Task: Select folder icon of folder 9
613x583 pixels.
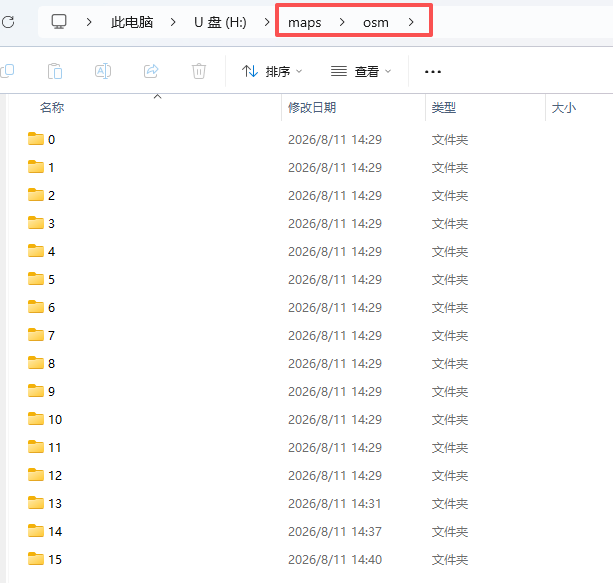Action: [x=36, y=391]
